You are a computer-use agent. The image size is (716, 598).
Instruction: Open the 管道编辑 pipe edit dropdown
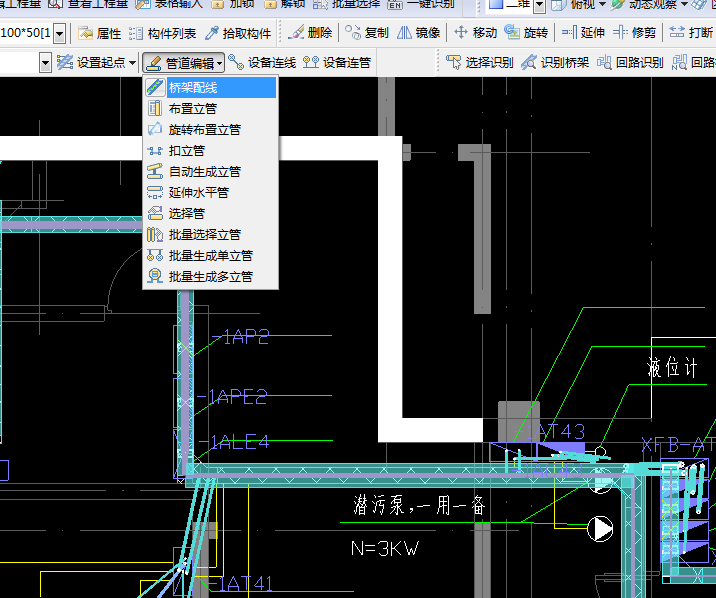pyautogui.click(x=183, y=63)
